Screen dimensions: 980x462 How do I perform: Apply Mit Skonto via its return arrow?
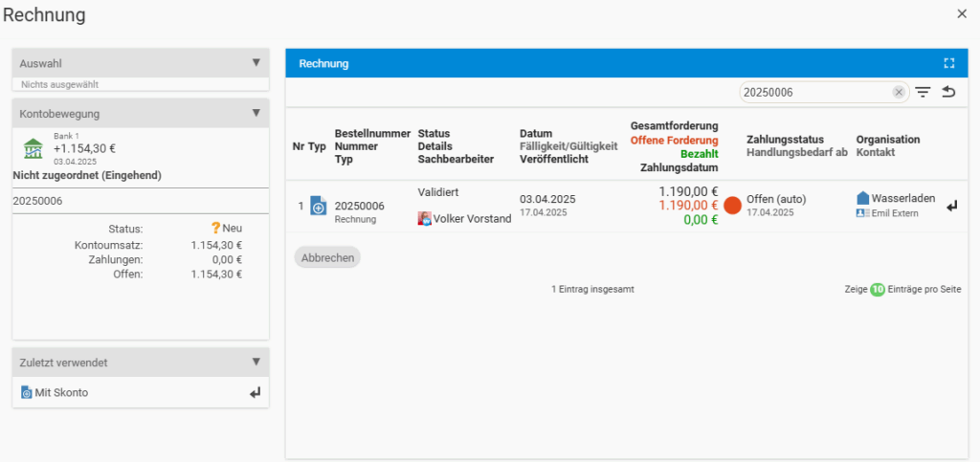pyautogui.click(x=255, y=393)
